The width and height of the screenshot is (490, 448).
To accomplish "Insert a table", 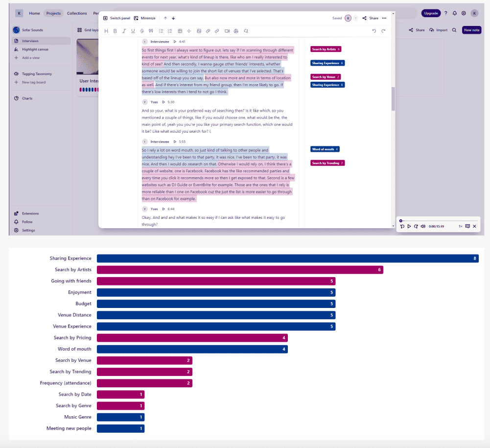I will coord(180,31).
